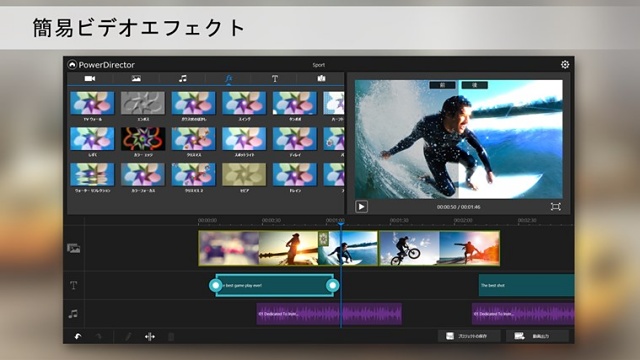The width and height of the screenshot is (640, 360).
Task: Open the music library tab
Action: (182, 78)
